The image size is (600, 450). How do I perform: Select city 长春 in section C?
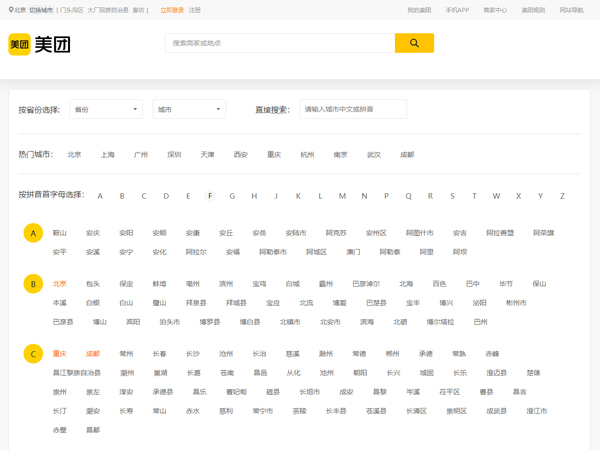(x=159, y=354)
